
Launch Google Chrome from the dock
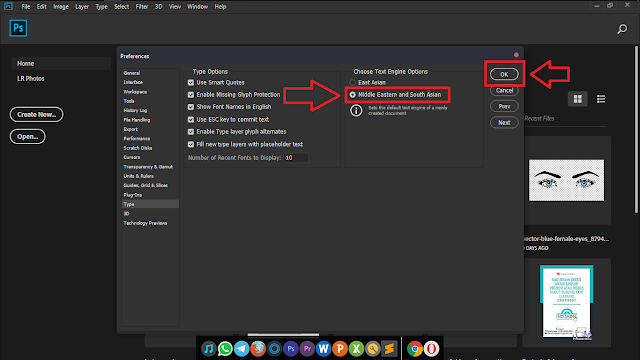[x=415, y=349]
